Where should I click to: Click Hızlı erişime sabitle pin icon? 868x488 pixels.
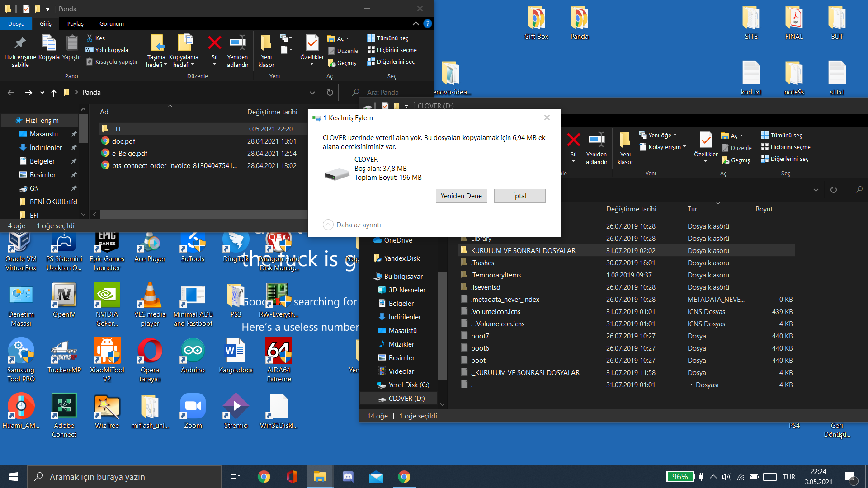click(20, 43)
